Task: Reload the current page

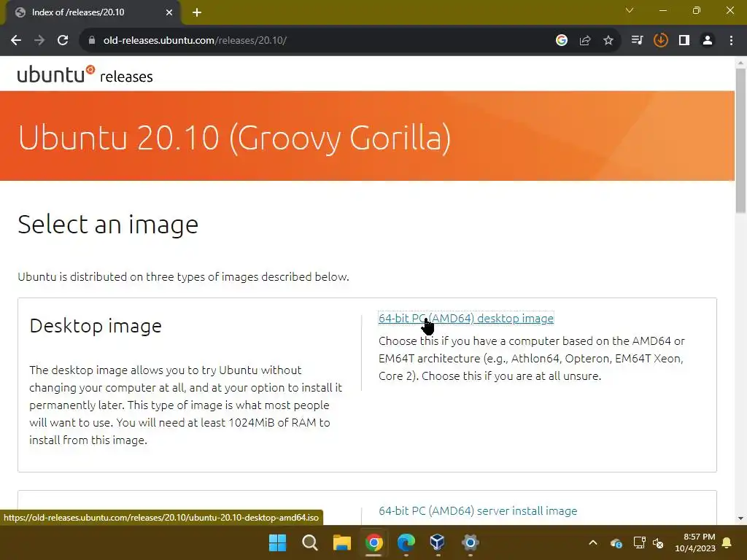Action: click(63, 41)
